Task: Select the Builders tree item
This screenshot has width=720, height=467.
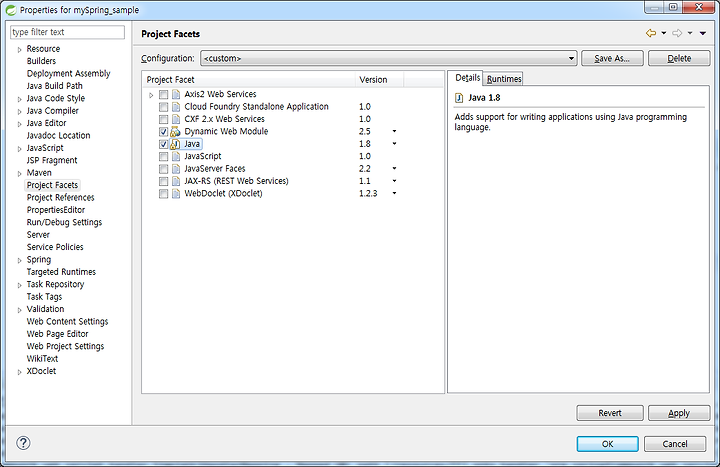Action: coord(41,61)
